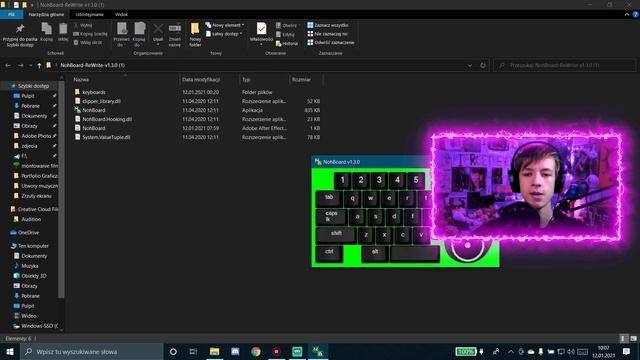Open the Nowy element dropdown

224,25
